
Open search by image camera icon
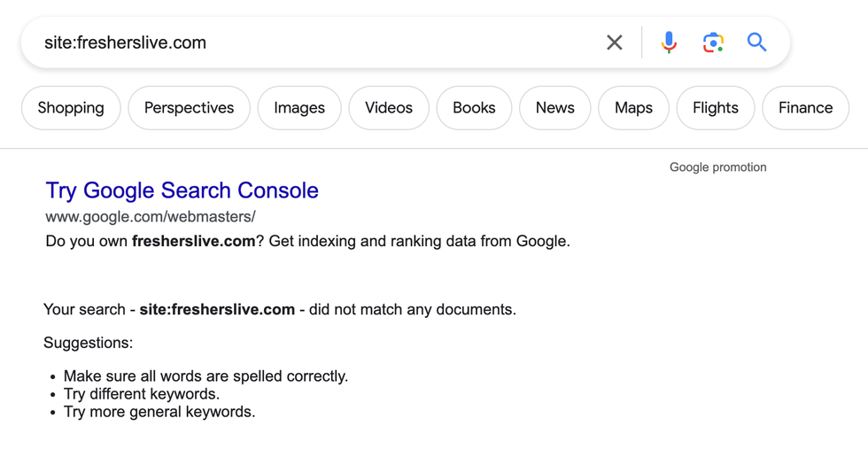[x=713, y=43]
